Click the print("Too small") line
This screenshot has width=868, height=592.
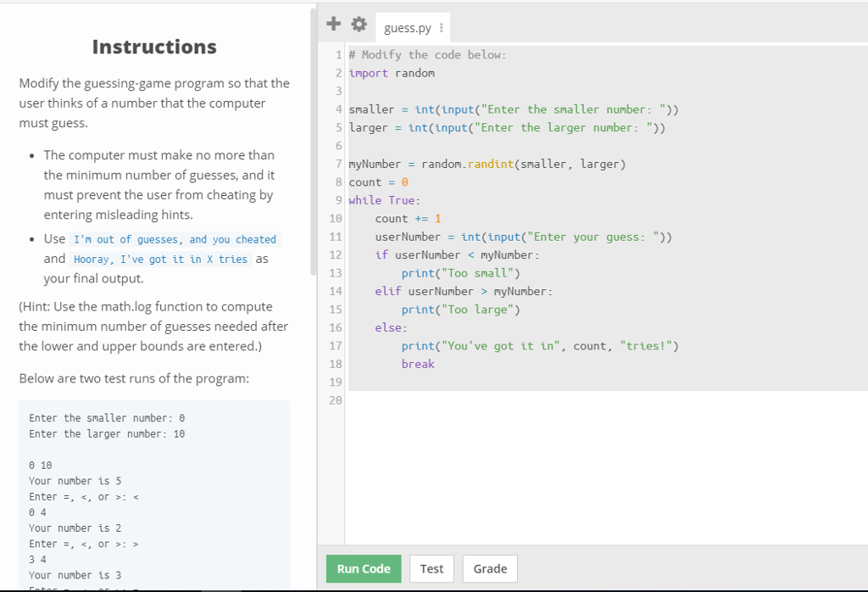(x=460, y=273)
